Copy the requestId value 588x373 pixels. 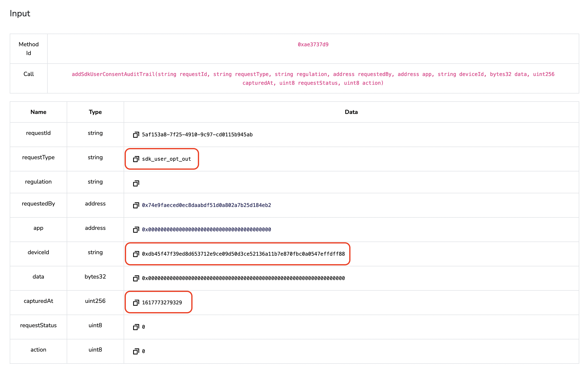(136, 135)
